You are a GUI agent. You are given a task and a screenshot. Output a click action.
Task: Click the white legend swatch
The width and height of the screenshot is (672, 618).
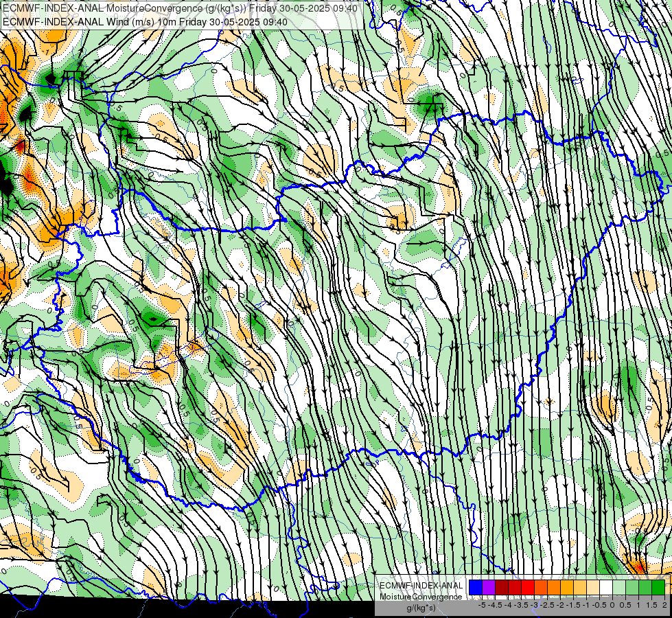point(606,587)
